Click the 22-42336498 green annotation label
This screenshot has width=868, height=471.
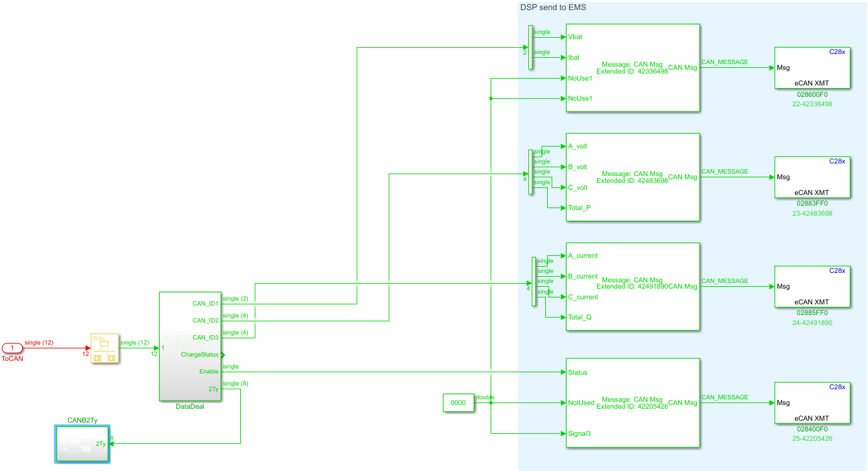coord(812,104)
